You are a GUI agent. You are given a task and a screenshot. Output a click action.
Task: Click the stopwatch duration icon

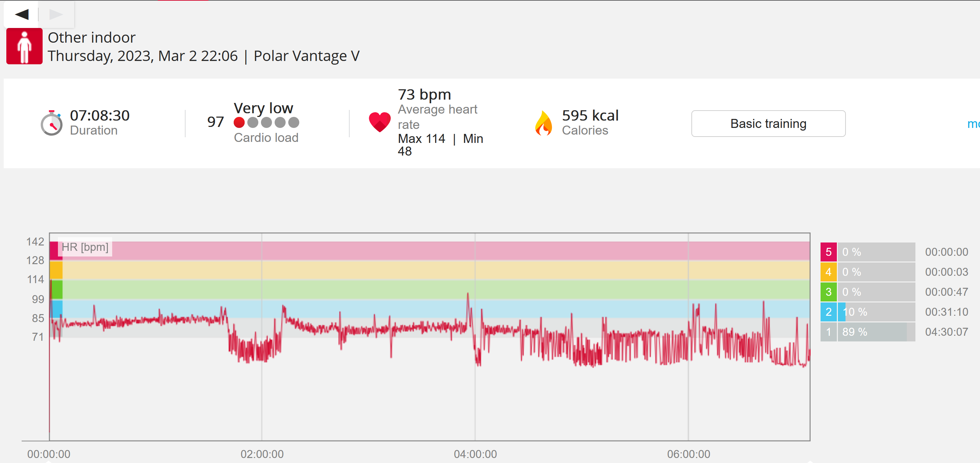point(51,123)
